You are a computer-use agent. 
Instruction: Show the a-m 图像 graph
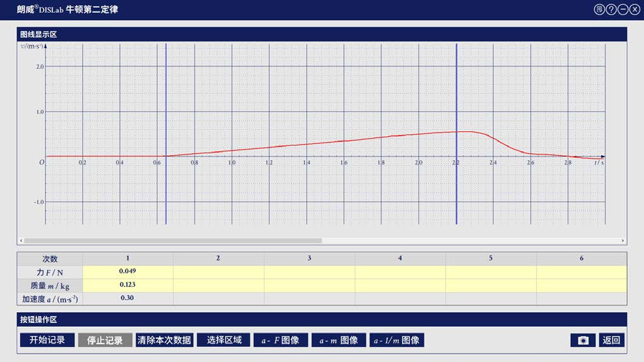click(338, 341)
